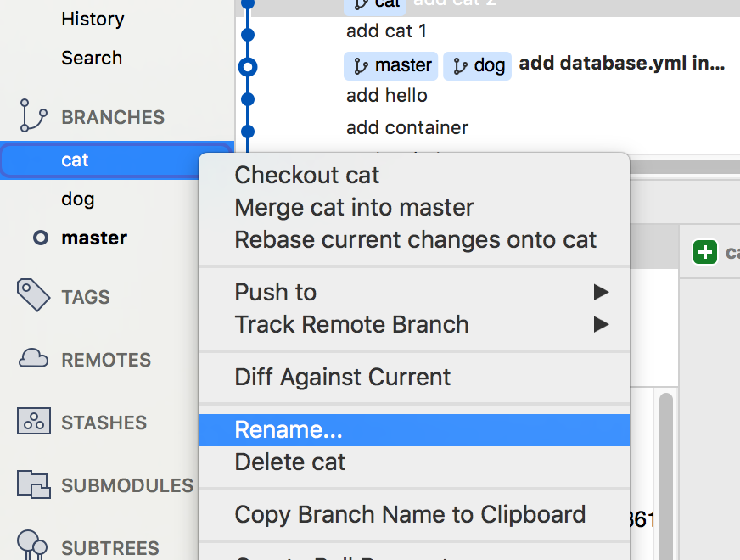The width and height of the screenshot is (740, 560).
Task: Click the master branch label on commit
Action: tap(390, 65)
